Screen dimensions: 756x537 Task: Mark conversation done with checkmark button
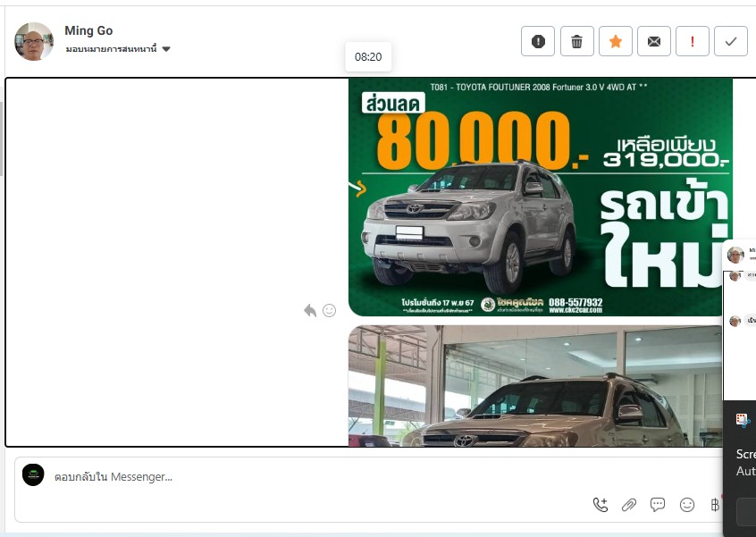[731, 41]
